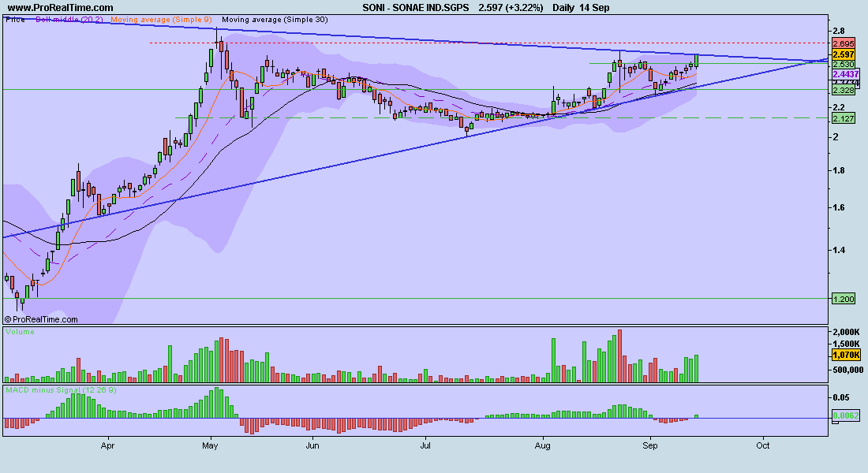Click the www.ProRealTime.com link at the top
The image size is (868, 473).
point(60,8)
